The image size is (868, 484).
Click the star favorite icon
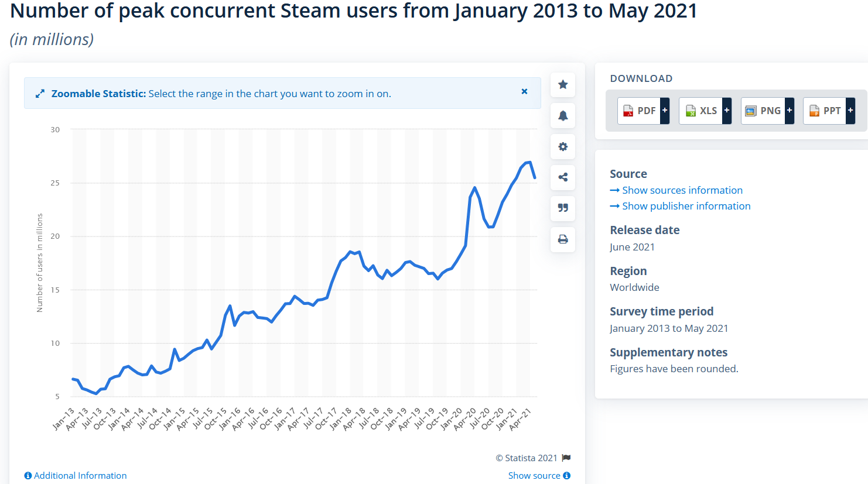[x=563, y=85]
